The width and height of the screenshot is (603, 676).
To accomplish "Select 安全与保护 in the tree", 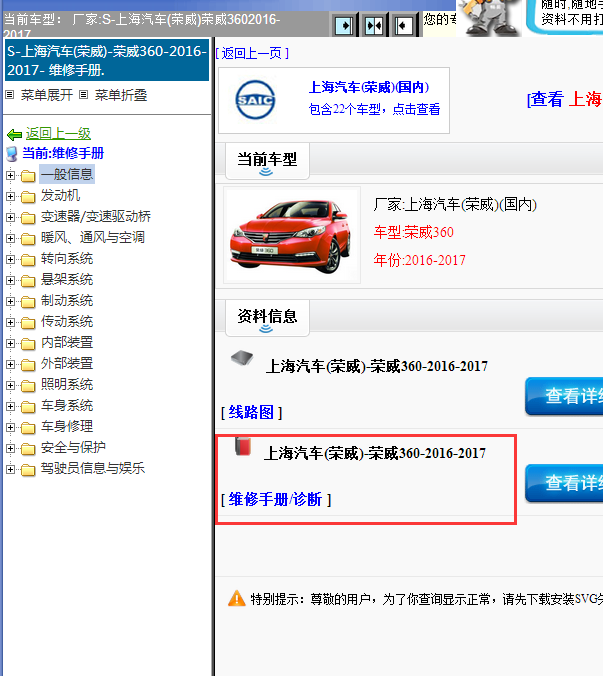I will click(73, 448).
